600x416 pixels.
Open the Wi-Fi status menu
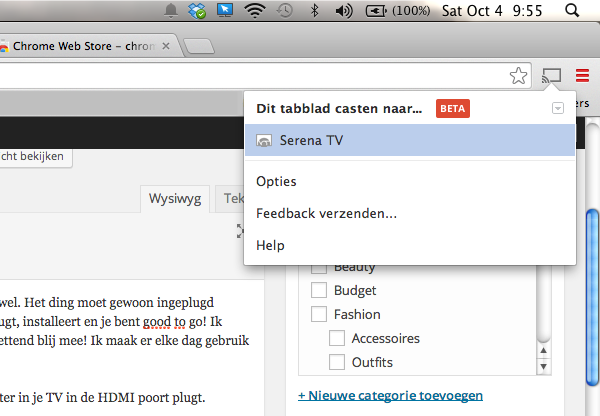click(255, 10)
